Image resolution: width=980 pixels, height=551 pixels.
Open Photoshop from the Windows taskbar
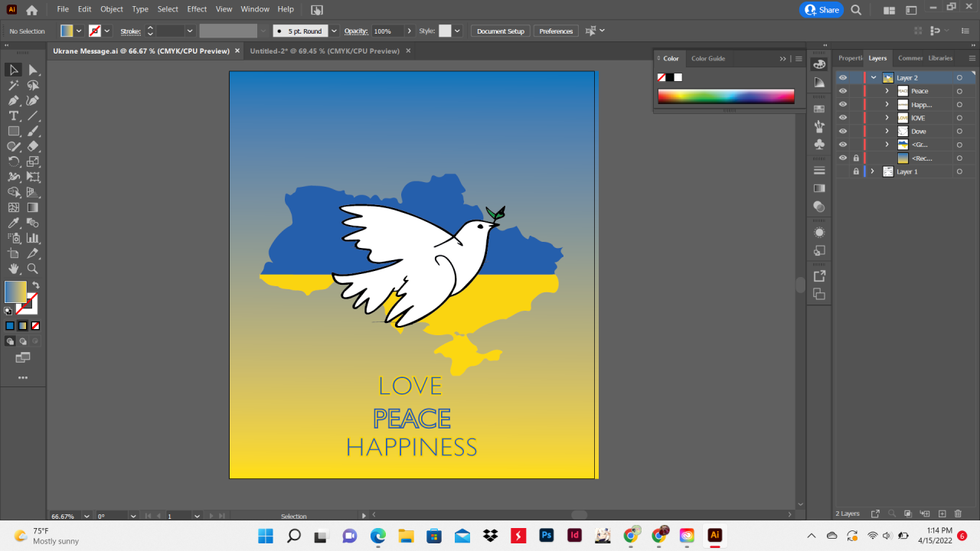pyautogui.click(x=547, y=536)
